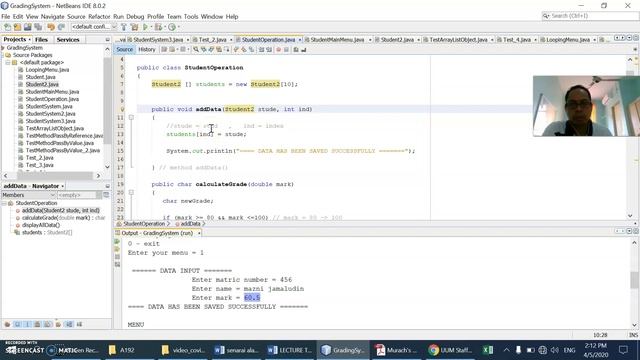Click the New Project toolbar icon
640x360 pixels.
point(17,27)
